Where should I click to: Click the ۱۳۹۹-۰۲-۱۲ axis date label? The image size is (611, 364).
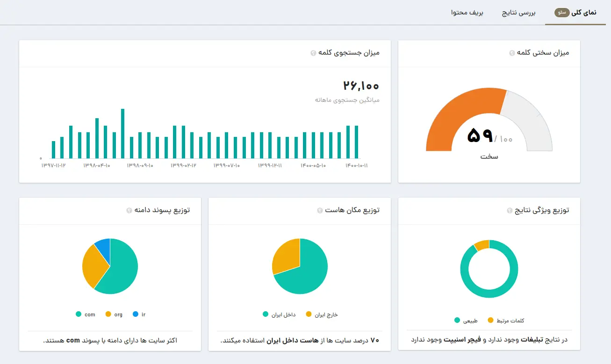[183, 165]
